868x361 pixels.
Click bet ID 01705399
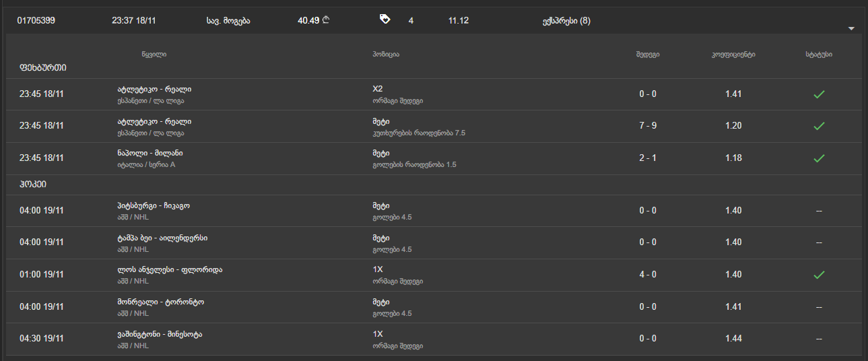click(36, 21)
